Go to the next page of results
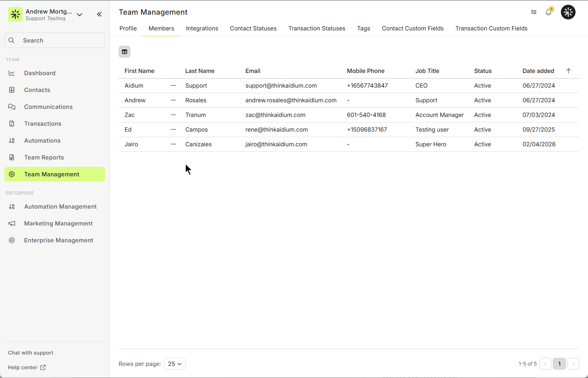 573,364
